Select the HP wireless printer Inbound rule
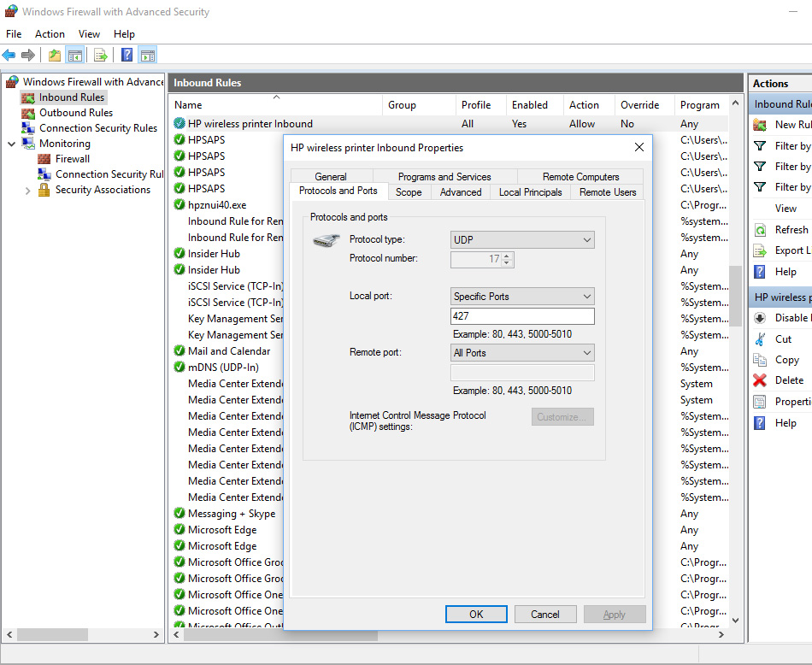Viewport: 812px width, 665px height. (x=450, y=124)
